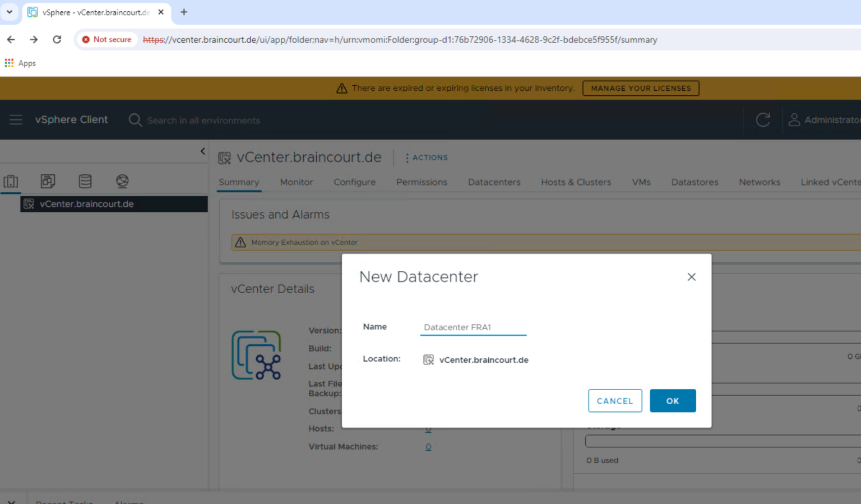Open the Storage inventory view
Screen dimensions: 861x504
85,181
